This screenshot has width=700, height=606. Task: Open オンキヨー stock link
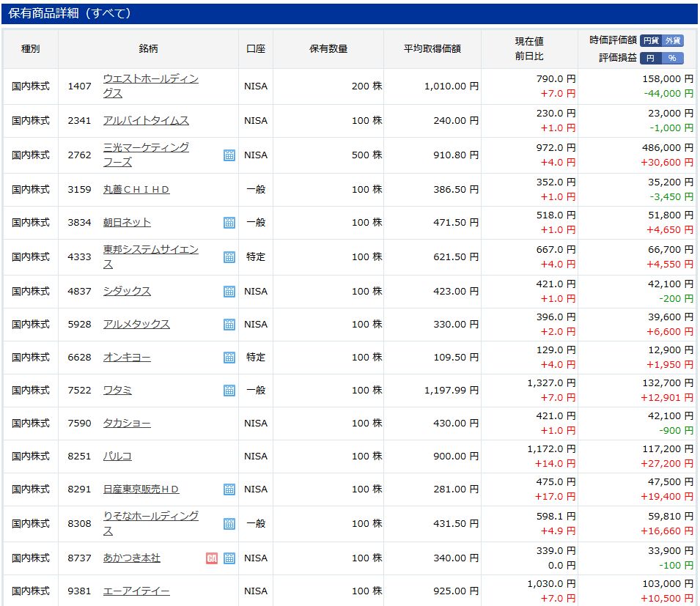click(127, 357)
